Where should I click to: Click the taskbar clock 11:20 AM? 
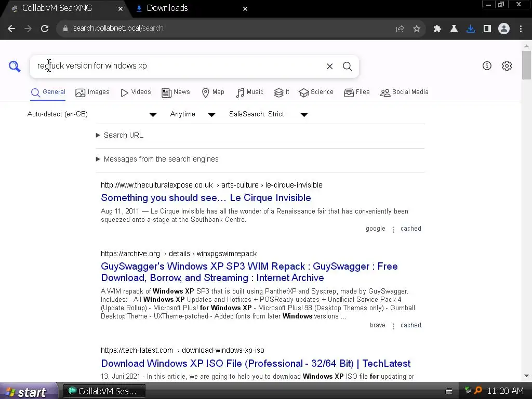[505, 391]
